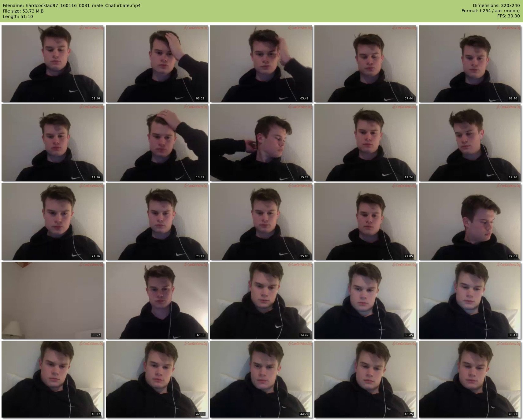The image size is (523, 420).
Task: Choose the frame labeled 25:08
Action: click(x=261, y=221)
